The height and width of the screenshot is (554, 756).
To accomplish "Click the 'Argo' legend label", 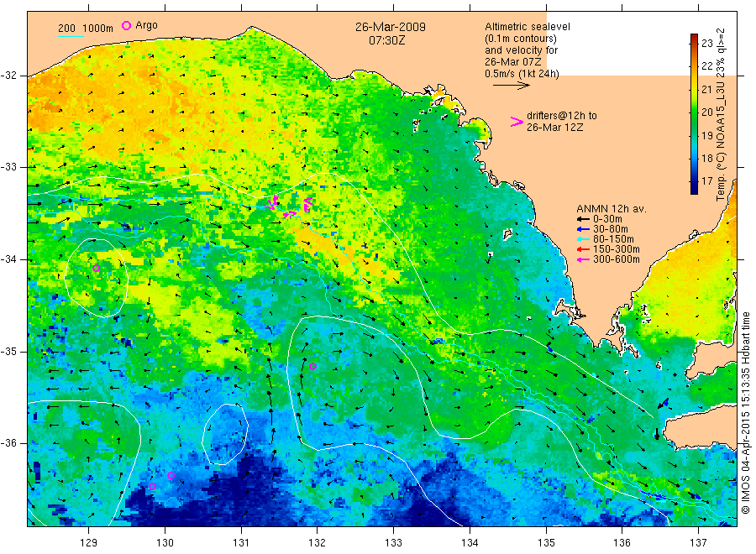I will click(146, 25).
